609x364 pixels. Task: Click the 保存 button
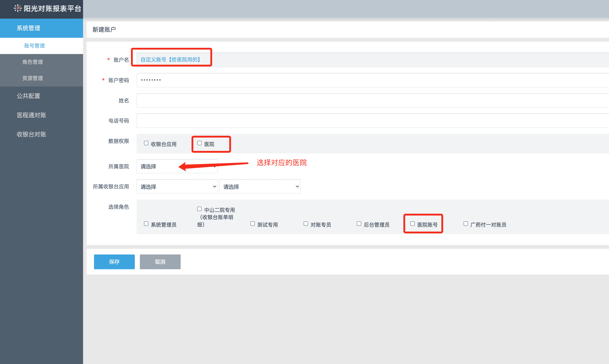coord(114,262)
